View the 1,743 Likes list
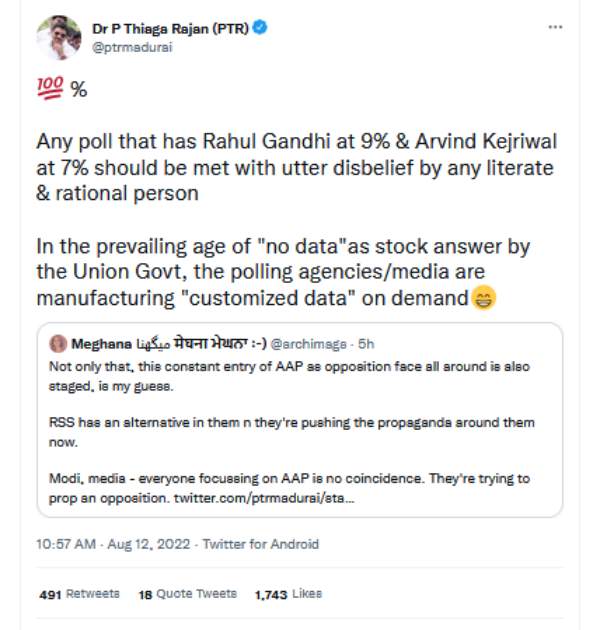This screenshot has width=600, height=630. 288,594
